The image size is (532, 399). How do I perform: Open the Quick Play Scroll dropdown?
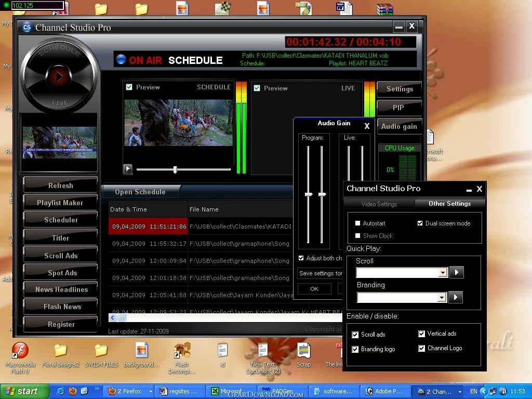pos(443,273)
